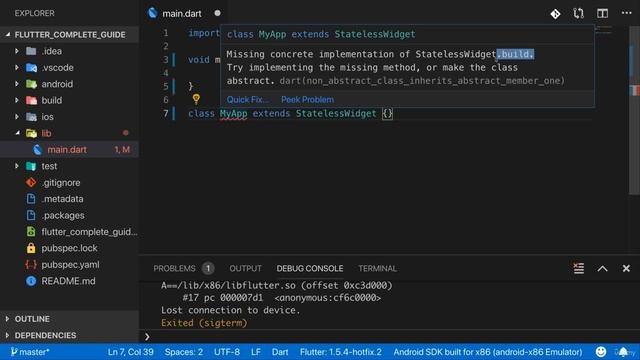Change language mode from Dart
The height and width of the screenshot is (360, 640).
point(280,352)
